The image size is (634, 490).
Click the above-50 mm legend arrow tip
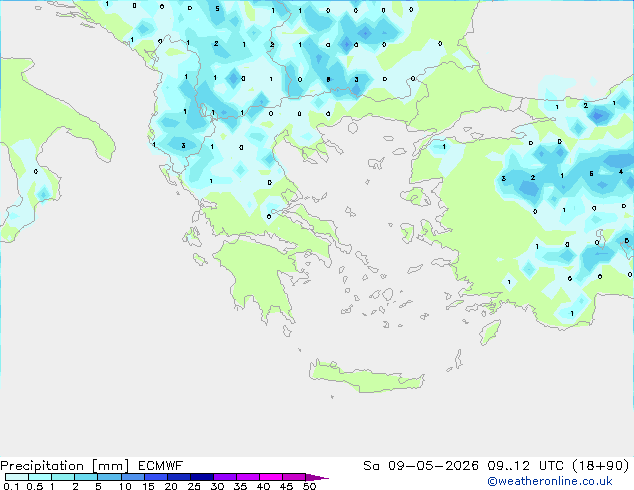tap(317, 477)
